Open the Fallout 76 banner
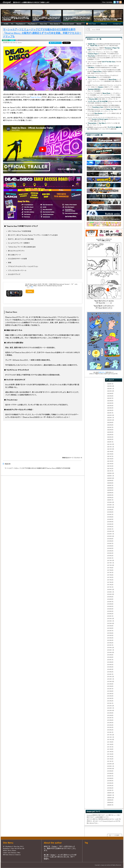The image size is (124, 868). tap(104, 185)
